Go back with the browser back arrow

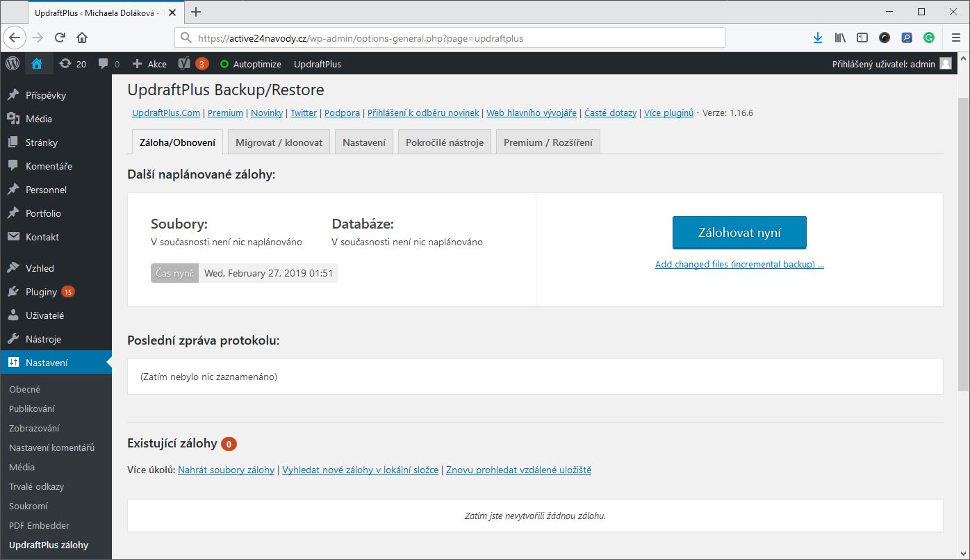16,38
